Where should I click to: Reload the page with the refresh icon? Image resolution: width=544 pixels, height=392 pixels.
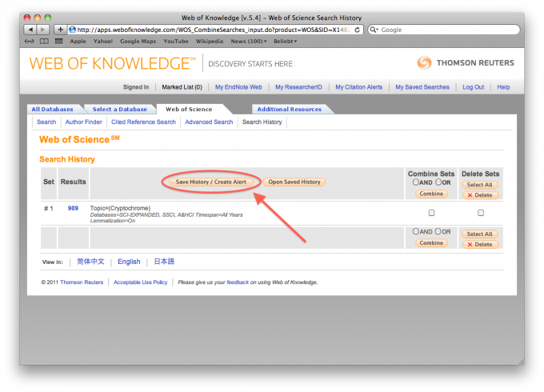pyautogui.click(x=357, y=30)
